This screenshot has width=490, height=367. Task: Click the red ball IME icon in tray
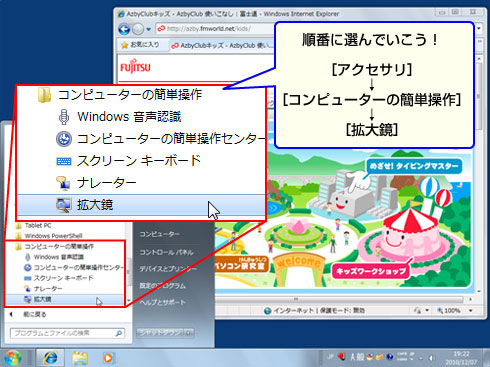[x=341, y=357]
